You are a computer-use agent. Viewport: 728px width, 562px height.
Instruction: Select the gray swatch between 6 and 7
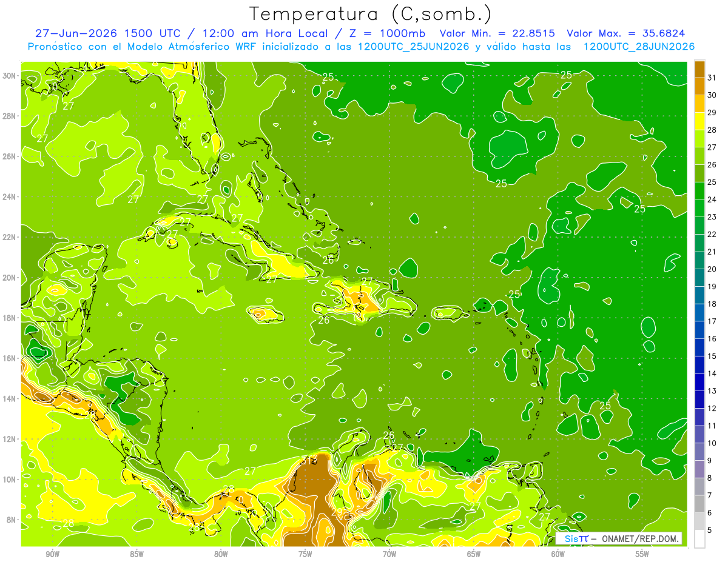tap(699, 504)
